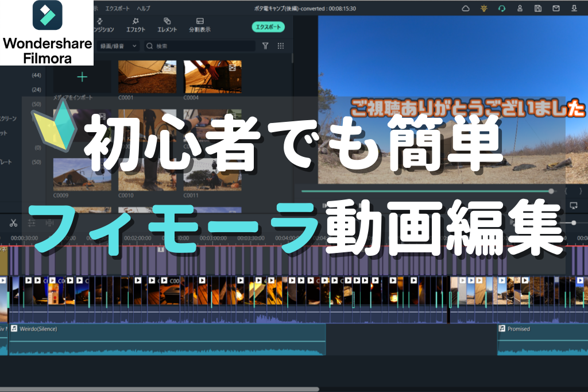
Task: Select the Weirdo(Silence) audio clip
Action: coord(167,340)
